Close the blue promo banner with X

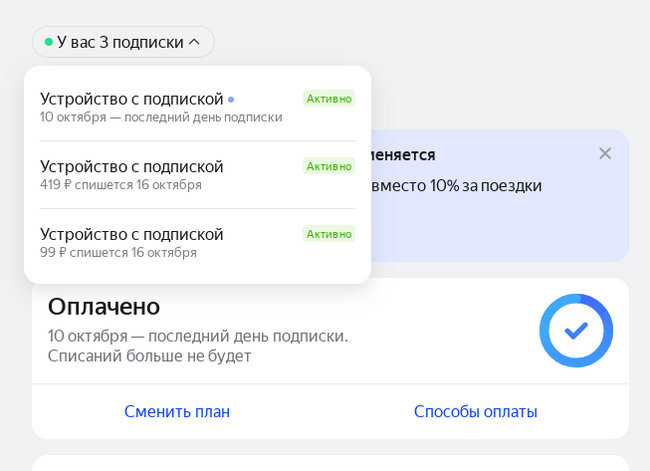coord(605,153)
